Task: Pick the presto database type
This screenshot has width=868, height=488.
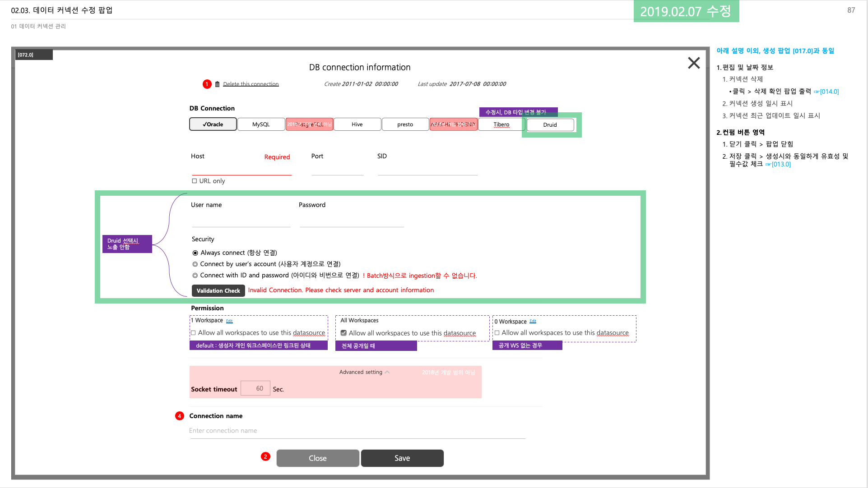Action: pyautogui.click(x=405, y=124)
